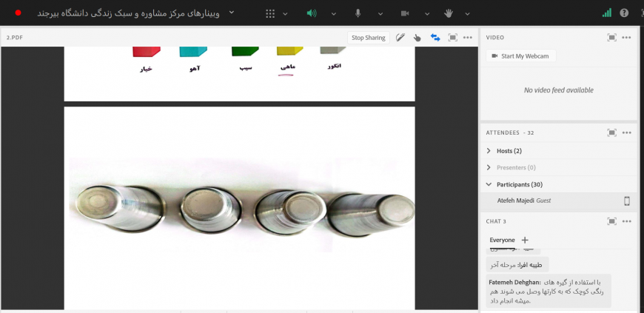The image size is (644, 313).
Task: Open the pods grid menu icon
Action: click(x=270, y=13)
